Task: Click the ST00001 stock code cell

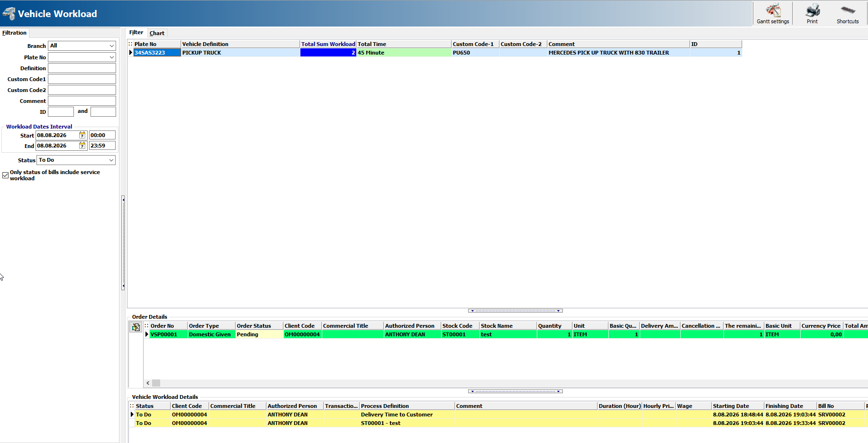Action: [460, 334]
